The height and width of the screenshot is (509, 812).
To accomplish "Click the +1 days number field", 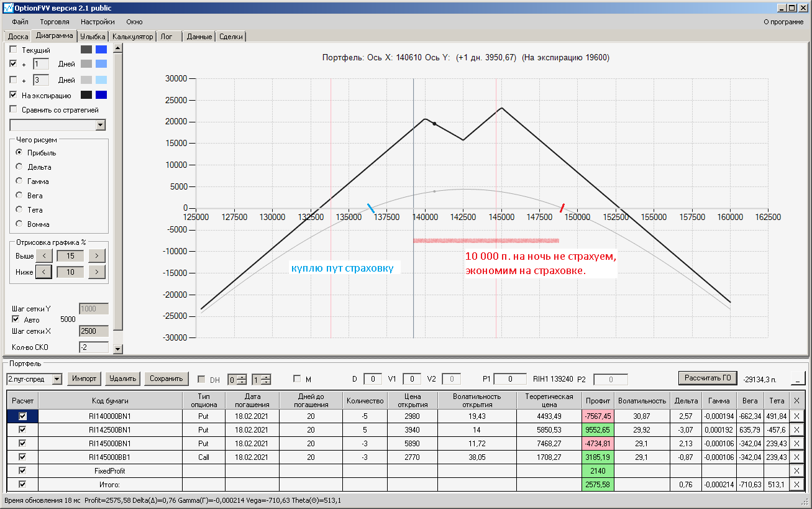I will [41, 64].
